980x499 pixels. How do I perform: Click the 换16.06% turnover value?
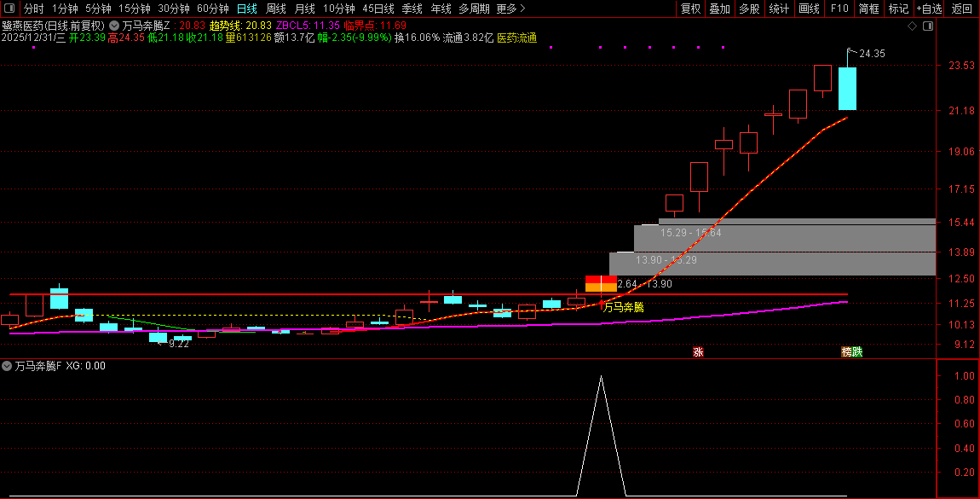click(417, 38)
